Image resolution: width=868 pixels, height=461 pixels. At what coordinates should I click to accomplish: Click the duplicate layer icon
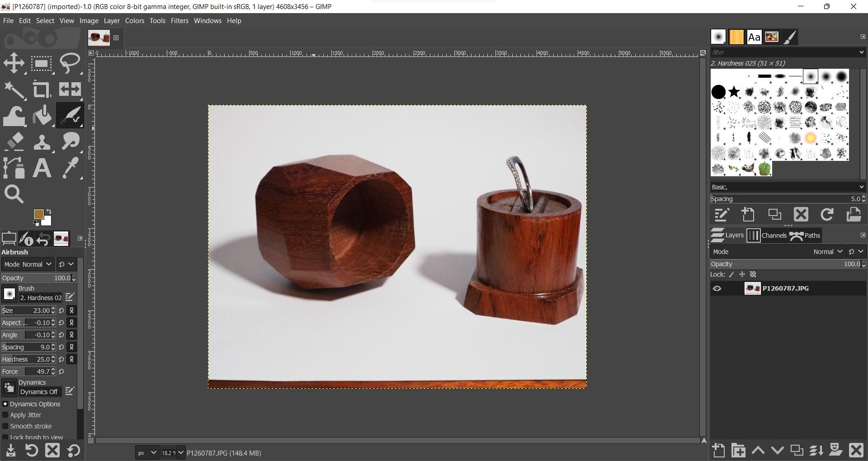pyautogui.click(x=796, y=450)
